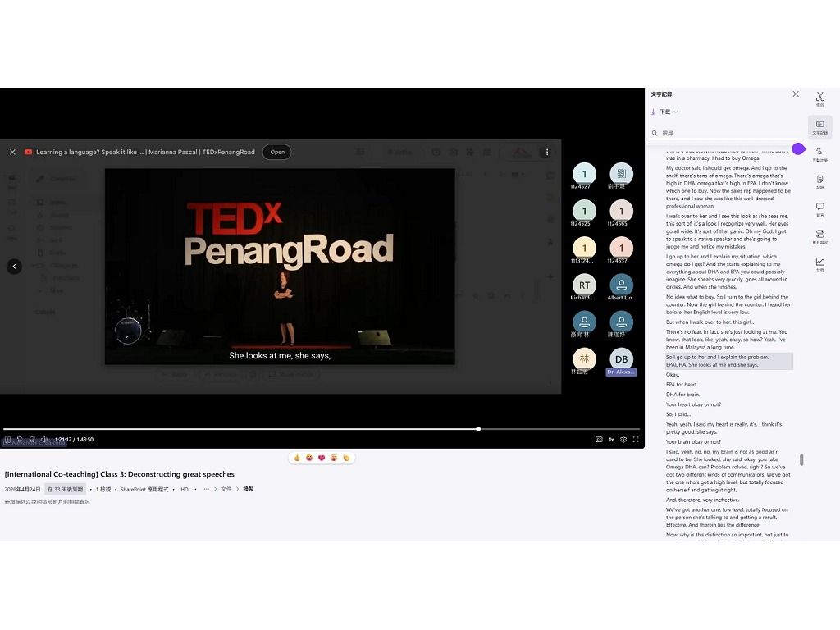Open the trim (scissors) tool
The height and width of the screenshot is (630, 840).
point(820,98)
